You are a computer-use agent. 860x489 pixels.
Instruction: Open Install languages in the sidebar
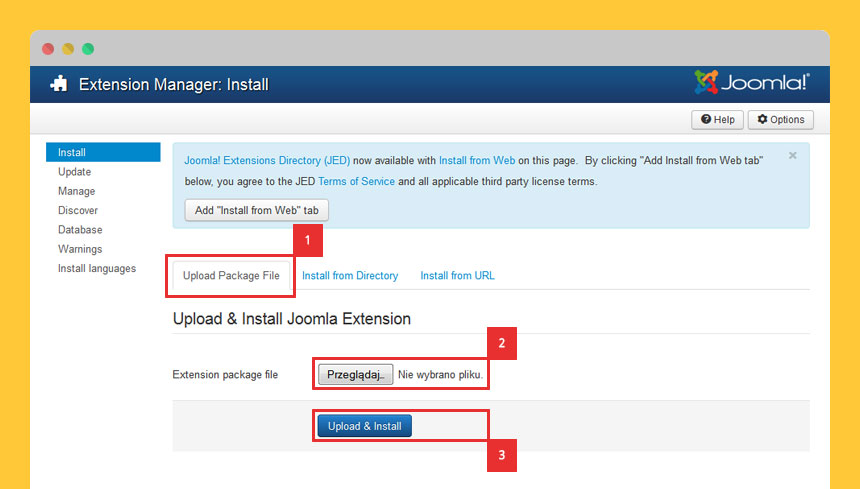coord(97,268)
